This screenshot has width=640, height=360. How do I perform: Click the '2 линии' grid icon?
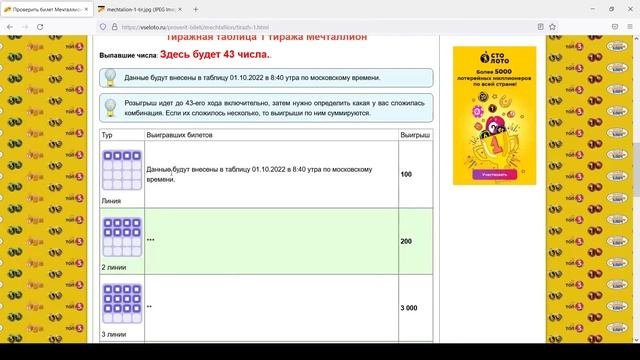pyautogui.click(x=122, y=237)
